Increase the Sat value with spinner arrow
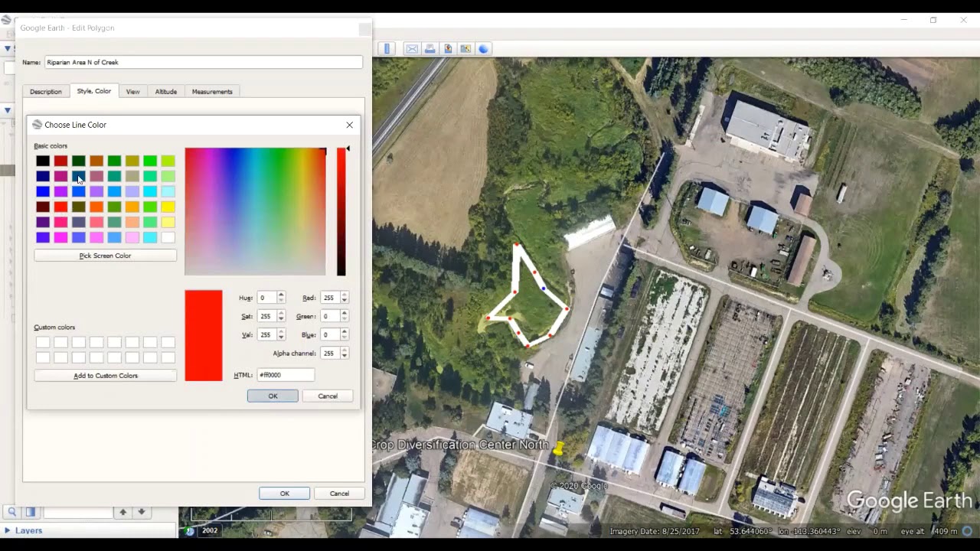980x551 pixels. click(281, 313)
